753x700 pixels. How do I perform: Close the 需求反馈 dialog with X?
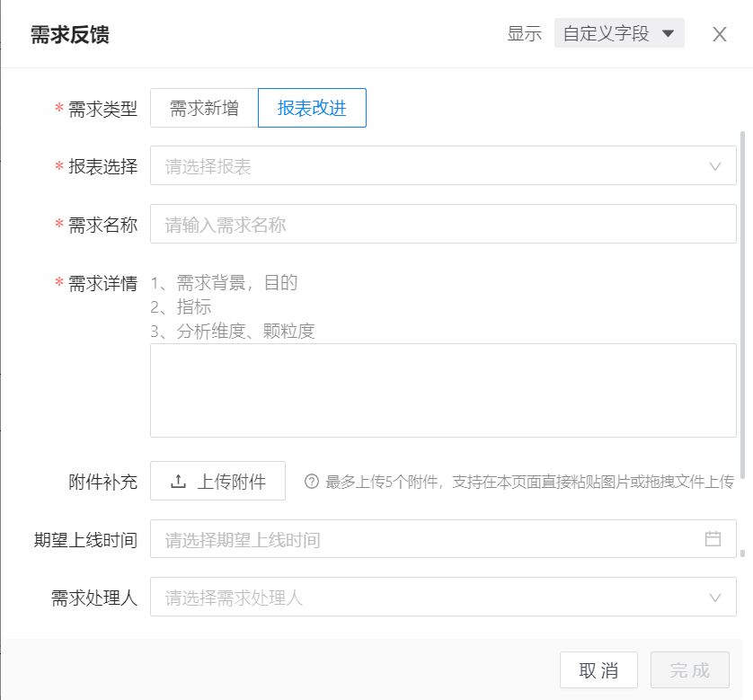(x=719, y=35)
